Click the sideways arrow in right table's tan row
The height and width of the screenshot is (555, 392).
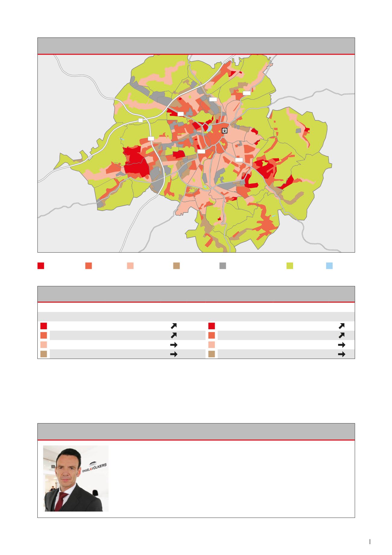coord(342,354)
